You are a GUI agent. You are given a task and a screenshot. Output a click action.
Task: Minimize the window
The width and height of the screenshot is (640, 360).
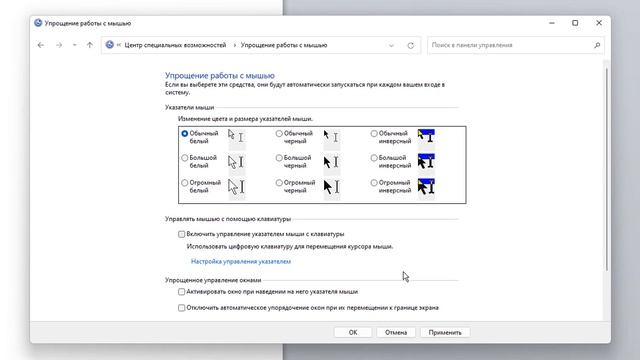tap(552, 23)
